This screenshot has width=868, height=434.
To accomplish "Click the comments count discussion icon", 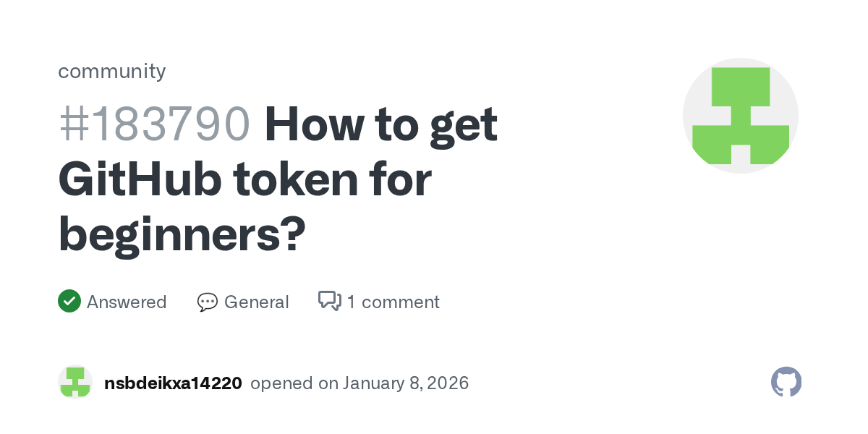I will click(x=329, y=301).
